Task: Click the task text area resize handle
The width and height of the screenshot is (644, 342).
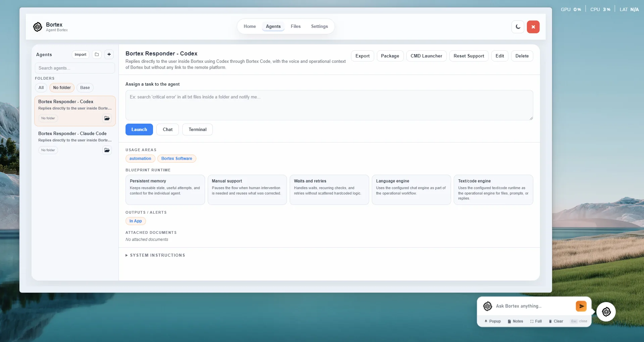Action: tap(531, 118)
